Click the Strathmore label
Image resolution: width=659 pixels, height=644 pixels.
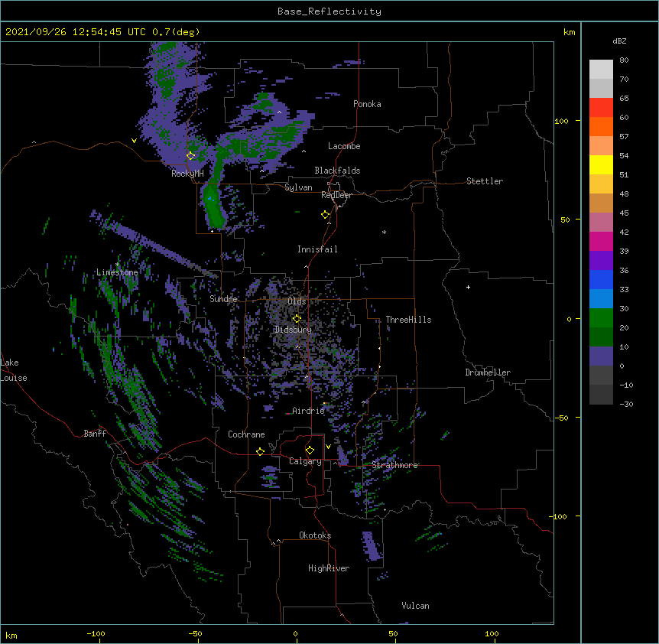click(394, 465)
